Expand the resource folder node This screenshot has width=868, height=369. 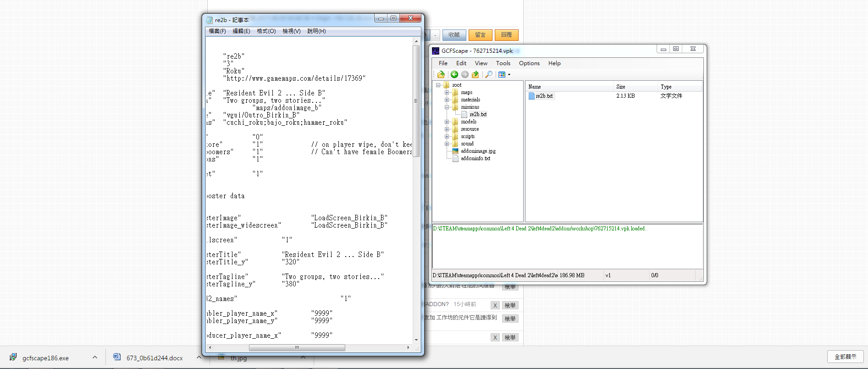(x=447, y=129)
